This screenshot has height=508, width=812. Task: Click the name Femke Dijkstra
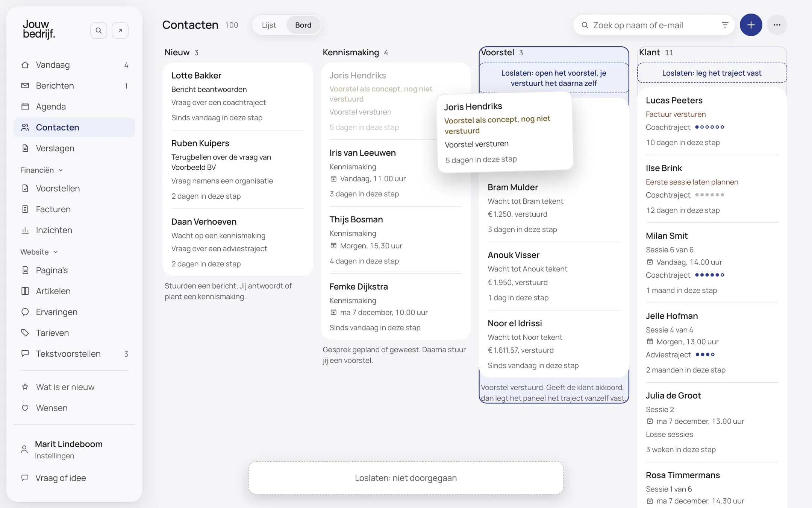tap(359, 286)
